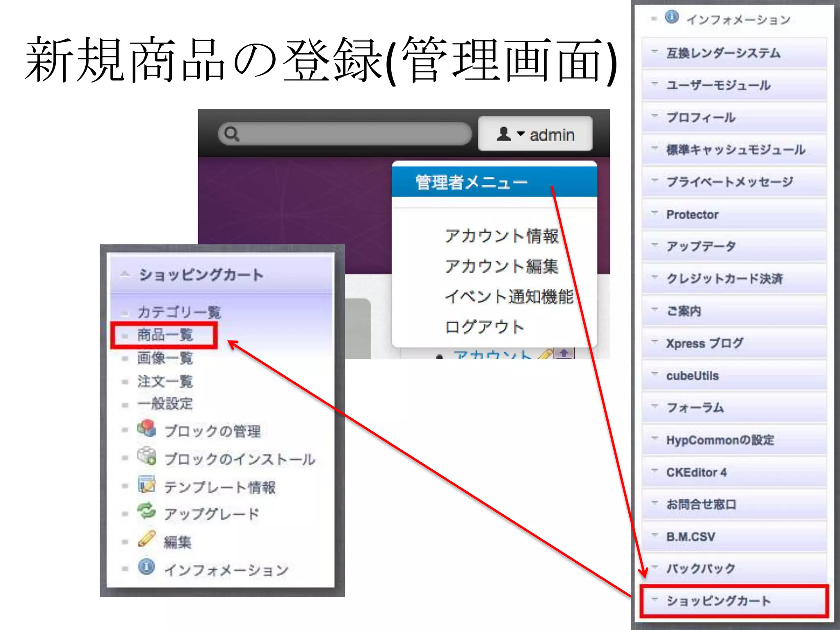Open the admin user dropdown
Image resolution: width=840 pixels, height=630 pixels.
point(535,134)
